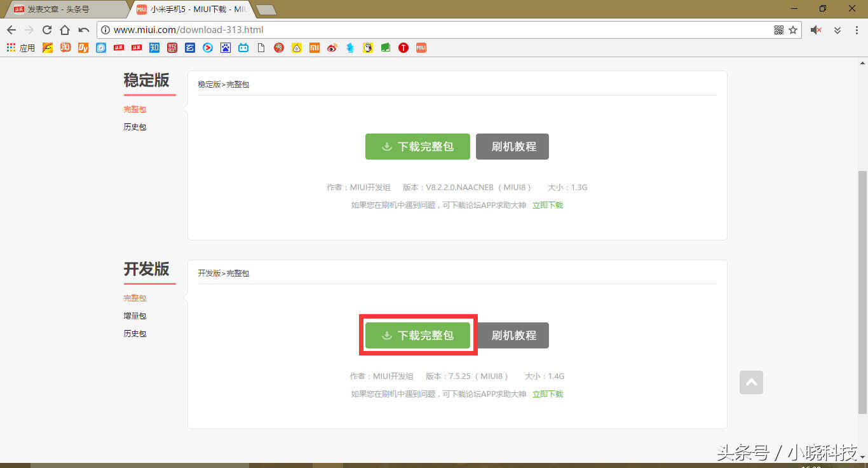Open the red 趣 bookmark
Screen dimensions: 868x468
point(172,48)
